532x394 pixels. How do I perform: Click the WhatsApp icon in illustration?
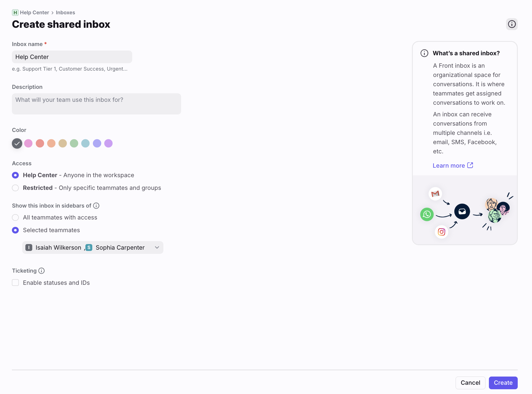click(427, 214)
